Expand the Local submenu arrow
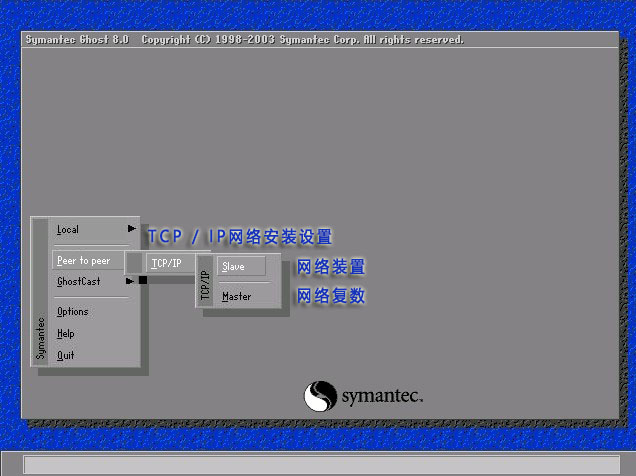 pos(131,229)
